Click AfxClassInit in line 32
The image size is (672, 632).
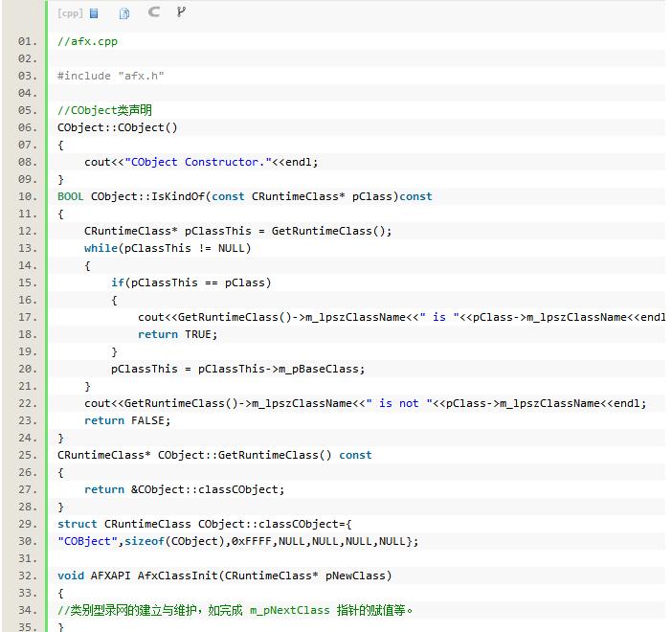tap(178, 576)
